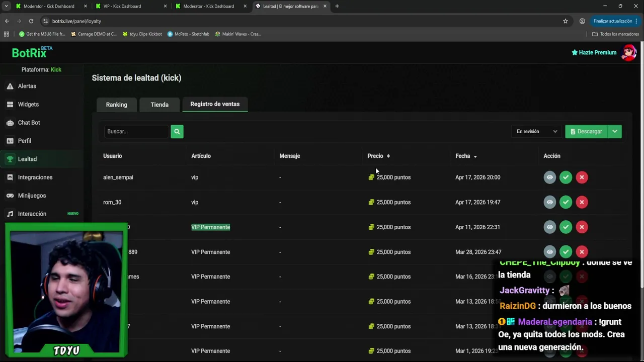Open the Alertas sidebar section
644x362 pixels.
point(27,86)
